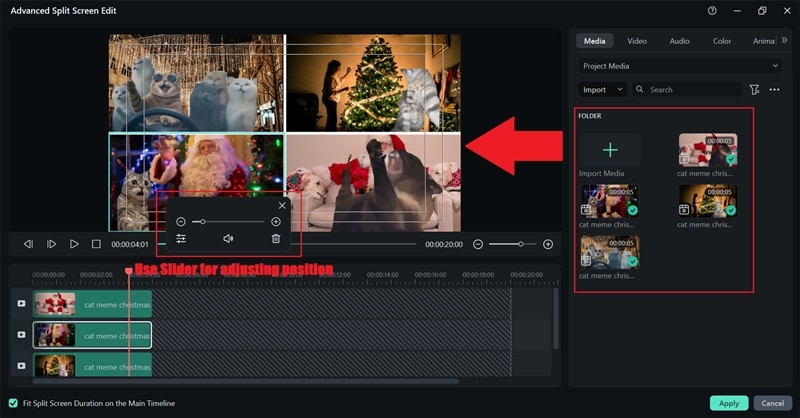
Task: Select top-left cats preview pane
Action: coord(196,83)
